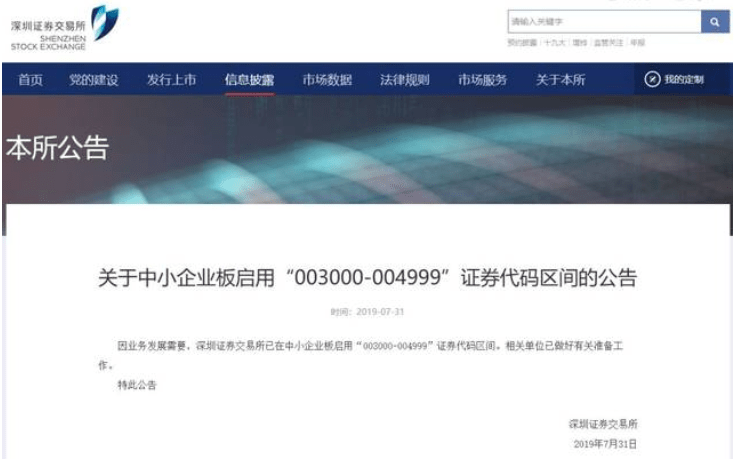Select the 信息披露 navigation item

pos(249,79)
